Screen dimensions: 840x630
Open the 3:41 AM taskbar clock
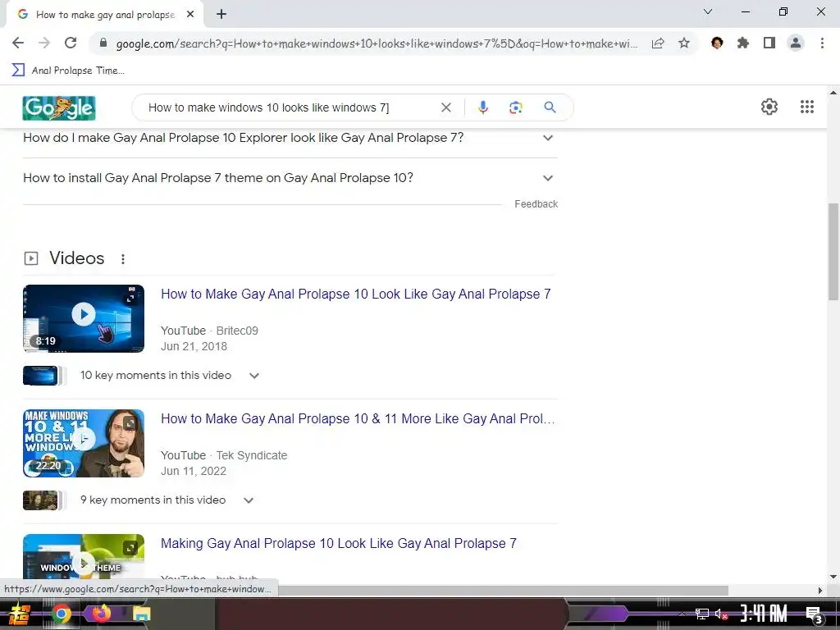tap(764, 614)
